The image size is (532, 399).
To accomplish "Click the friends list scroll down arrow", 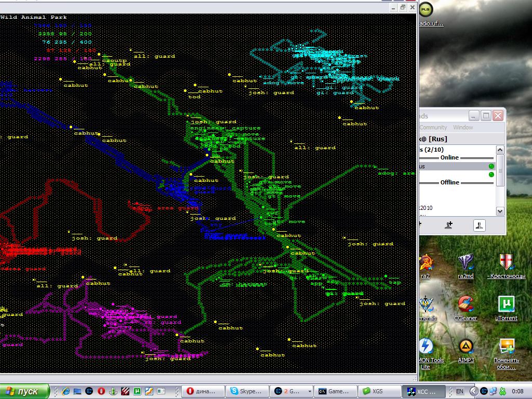I will pyautogui.click(x=500, y=211).
